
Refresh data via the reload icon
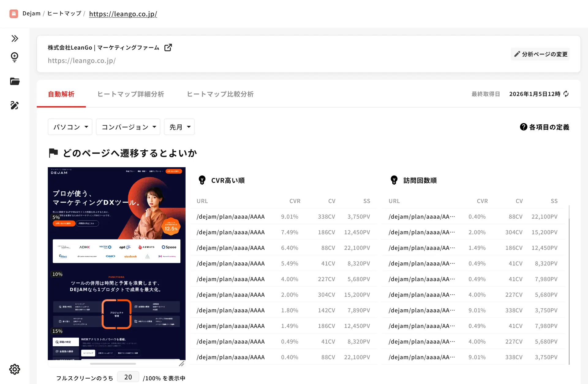566,94
